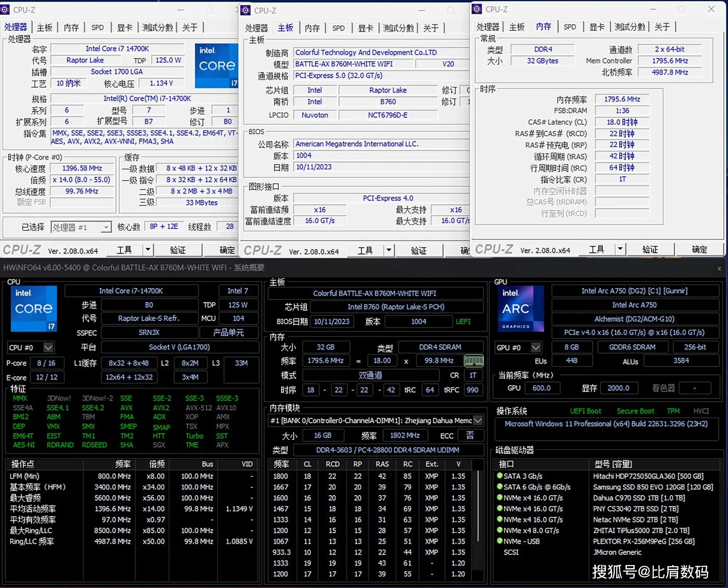This screenshot has width=728, height=588.
Task: Open SPD tab in the middle CPU-Z window
Action: 338,28
